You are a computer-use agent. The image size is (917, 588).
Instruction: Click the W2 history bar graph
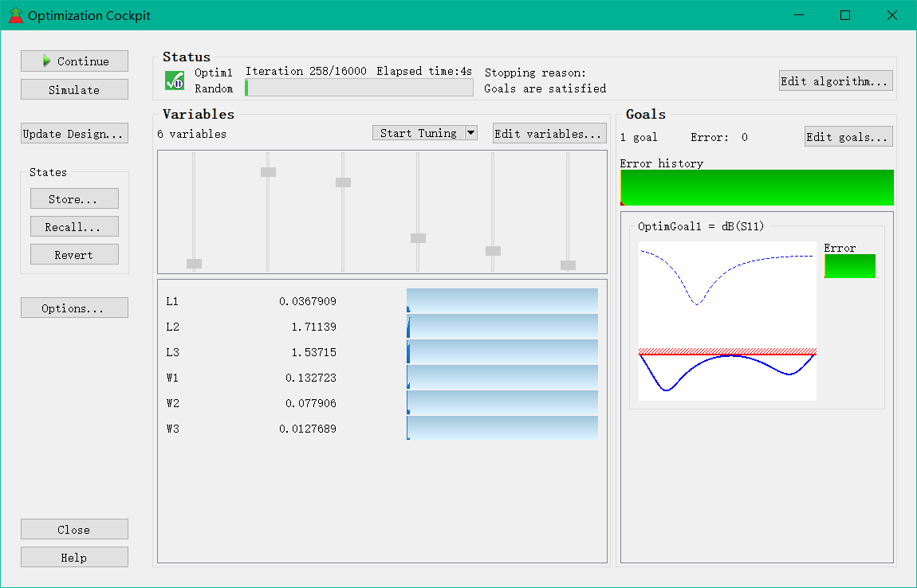(x=502, y=402)
